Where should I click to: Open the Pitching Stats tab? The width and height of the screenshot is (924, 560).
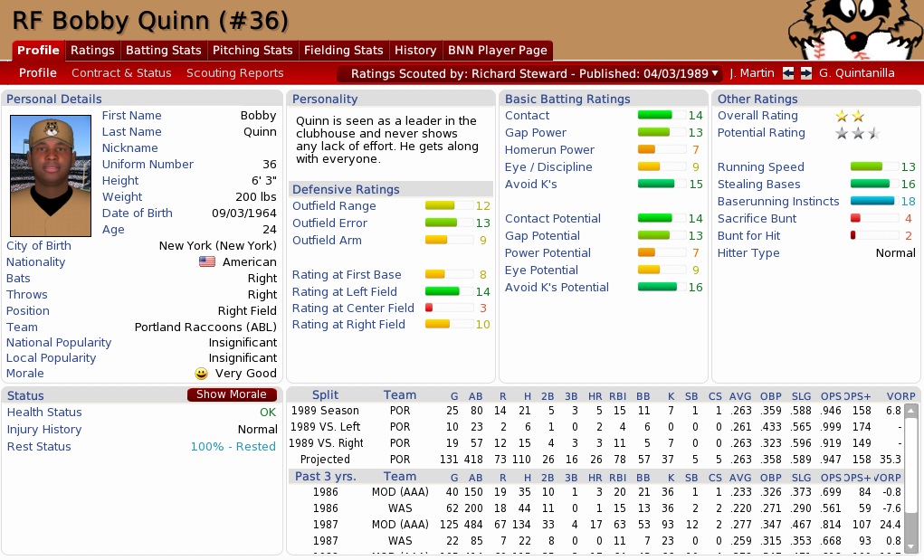coord(252,51)
